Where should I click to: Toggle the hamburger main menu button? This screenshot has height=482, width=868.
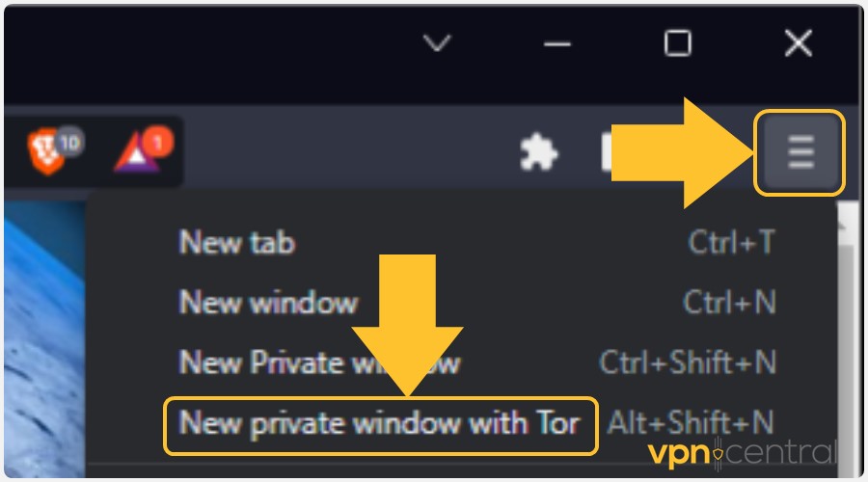(x=800, y=152)
